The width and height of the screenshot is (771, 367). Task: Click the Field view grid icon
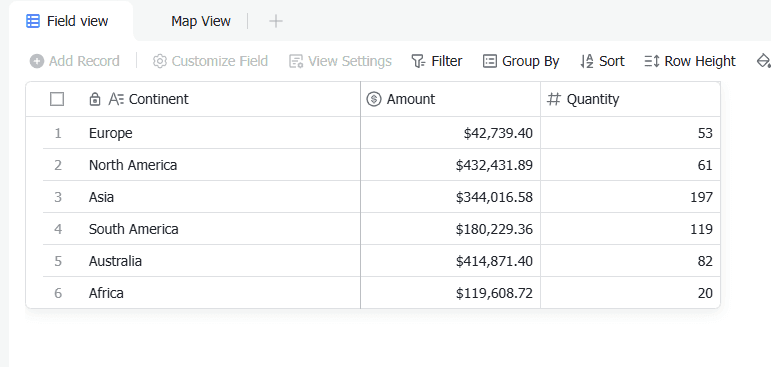pos(33,21)
